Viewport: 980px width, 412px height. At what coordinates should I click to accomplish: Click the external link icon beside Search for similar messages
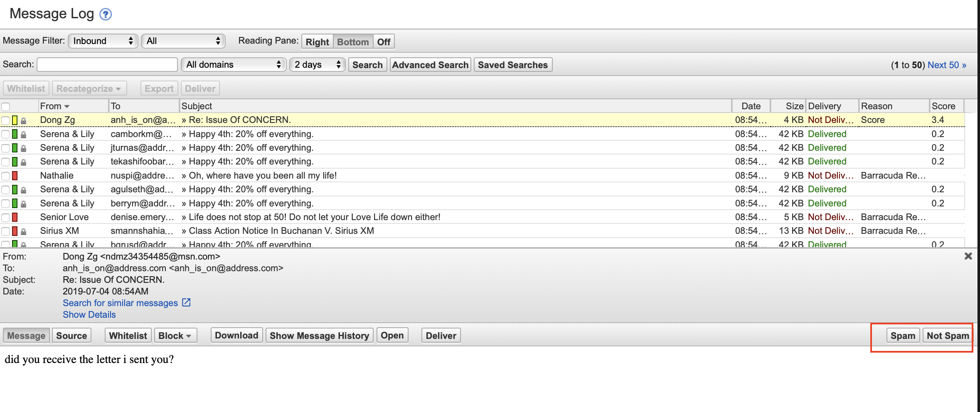[187, 303]
